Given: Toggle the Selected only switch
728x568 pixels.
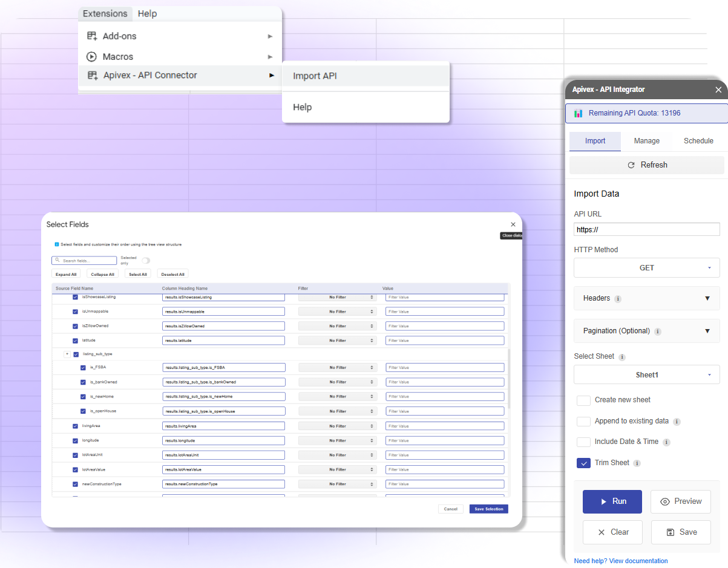Looking at the screenshot, I should (145, 261).
